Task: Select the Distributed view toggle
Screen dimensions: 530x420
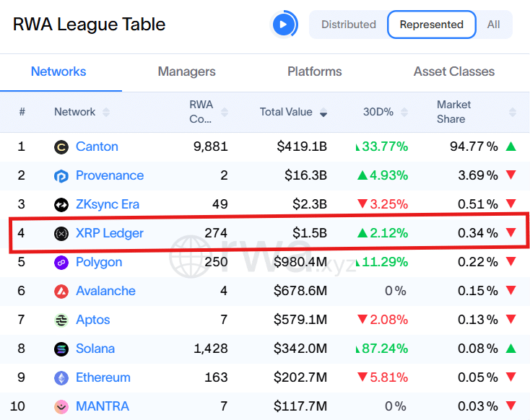Action: point(348,25)
